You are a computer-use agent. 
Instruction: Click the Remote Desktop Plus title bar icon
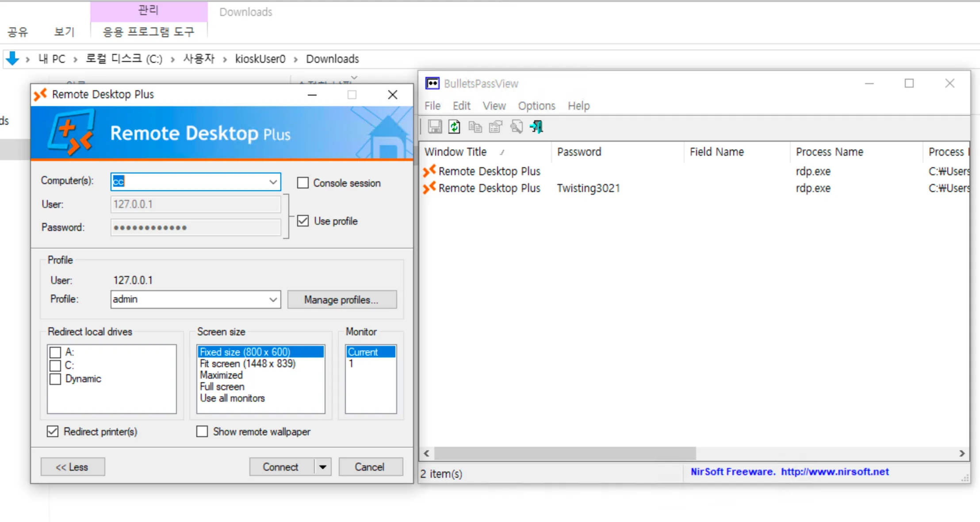point(40,94)
